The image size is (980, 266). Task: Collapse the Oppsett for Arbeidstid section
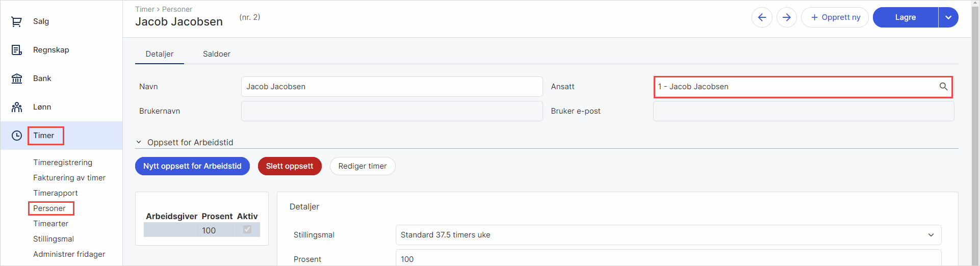pyautogui.click(x=139, y=142)
